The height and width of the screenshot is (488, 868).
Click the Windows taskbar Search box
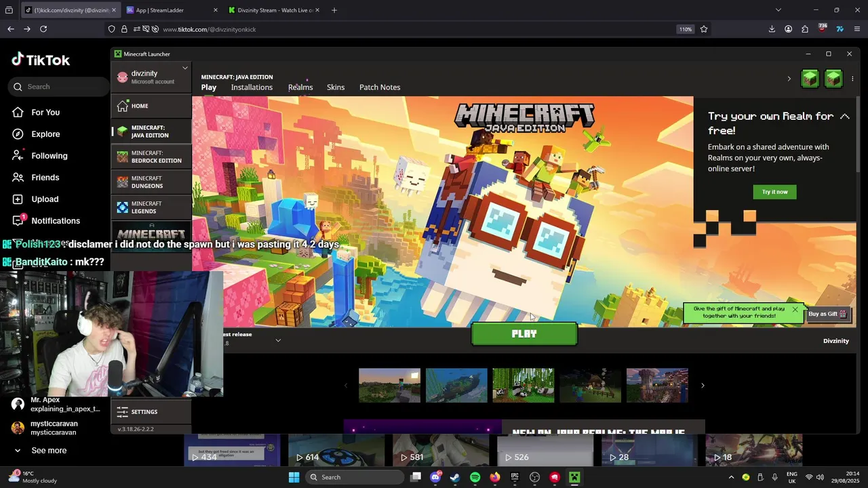tap(355, 477)
